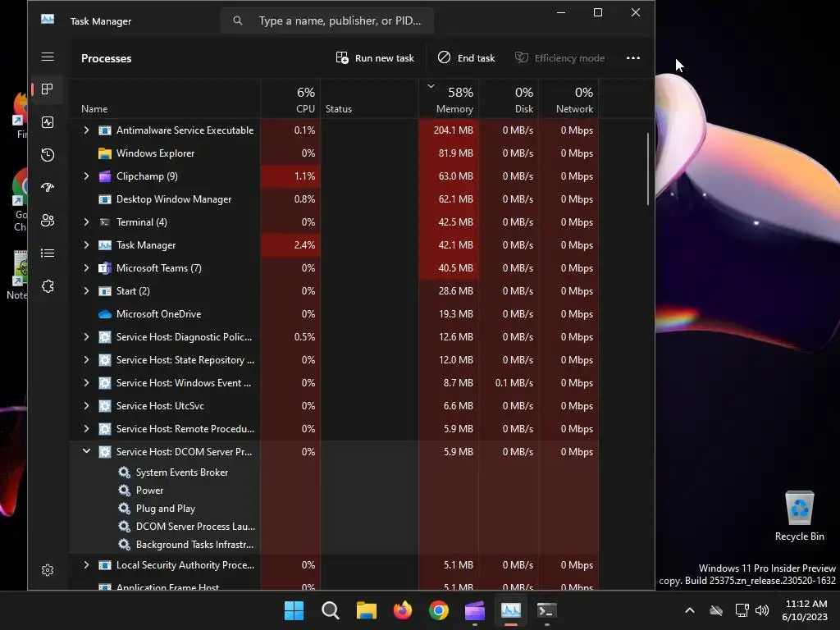Select the Desktop Window Manager process
This screenshot has height=630, width=840.
click(335, 199)
